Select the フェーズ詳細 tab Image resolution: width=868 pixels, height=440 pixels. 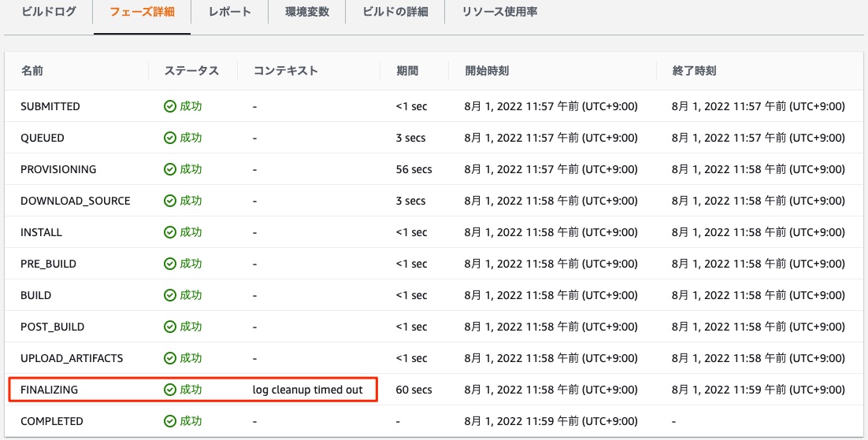point(143,12)
